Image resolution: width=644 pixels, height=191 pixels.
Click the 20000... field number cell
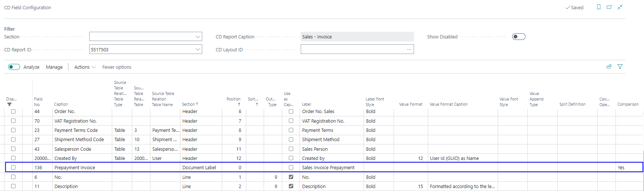click(42, 158)
